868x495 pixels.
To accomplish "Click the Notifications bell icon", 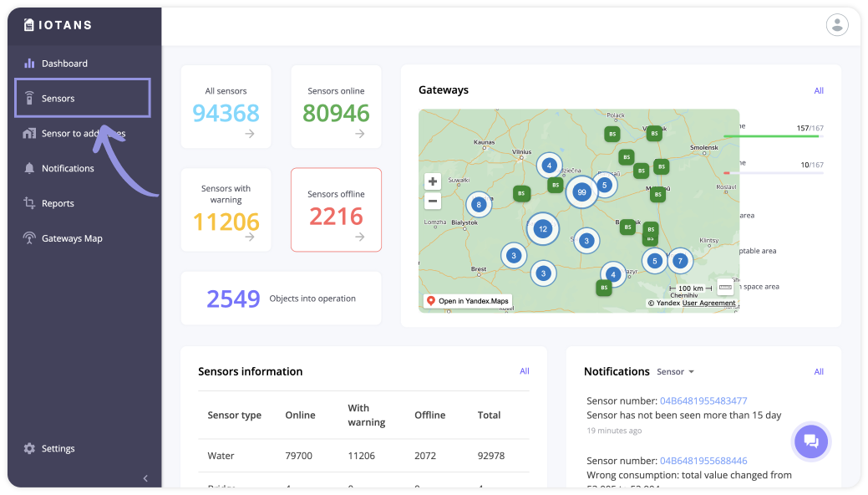I will 29,169.
